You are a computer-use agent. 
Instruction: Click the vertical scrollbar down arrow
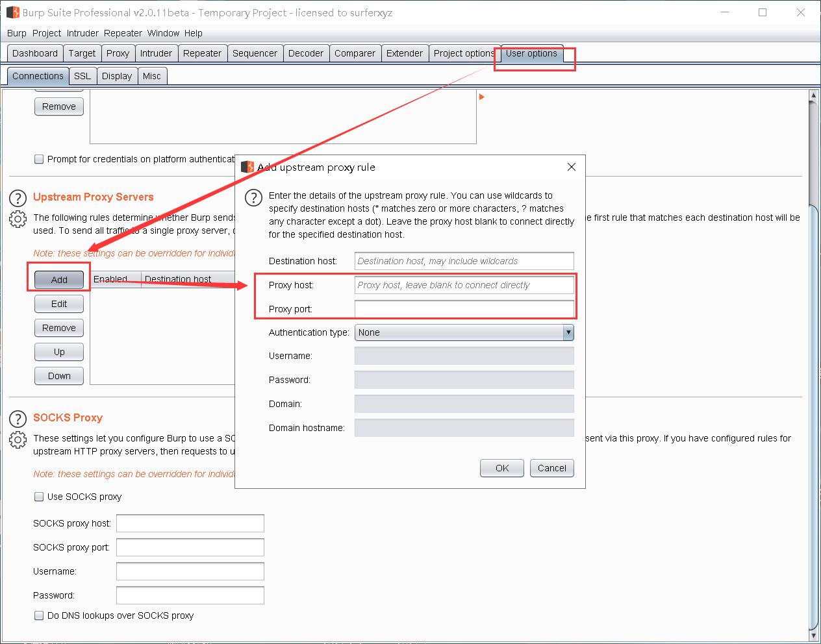tap(813, 636)
